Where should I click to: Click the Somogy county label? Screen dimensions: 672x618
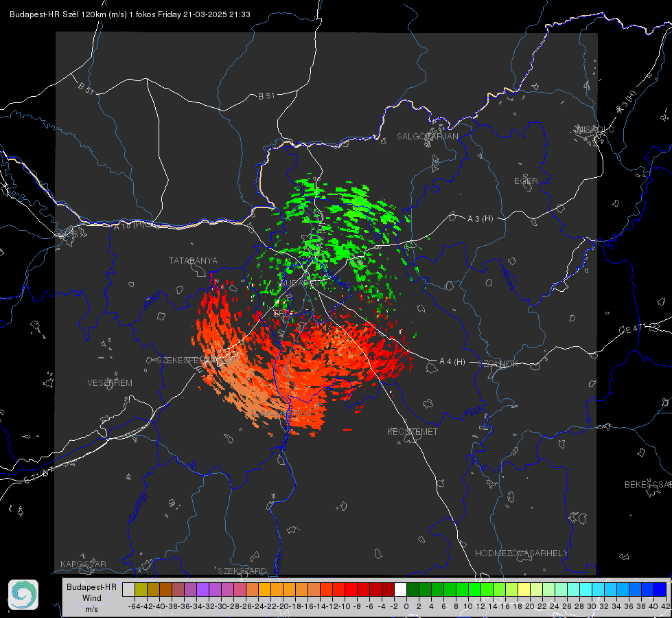click(x=137, y=507)
